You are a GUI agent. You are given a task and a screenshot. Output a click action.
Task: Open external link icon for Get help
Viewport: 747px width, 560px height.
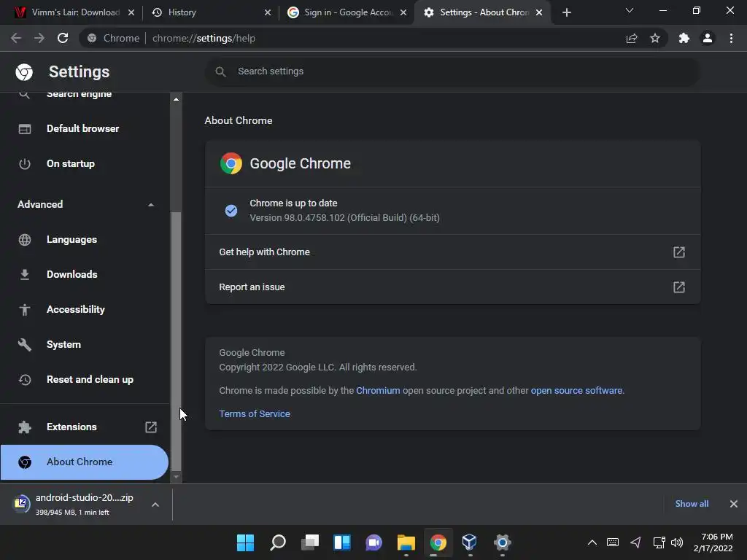pyautogui.click(x=679, y=252)
